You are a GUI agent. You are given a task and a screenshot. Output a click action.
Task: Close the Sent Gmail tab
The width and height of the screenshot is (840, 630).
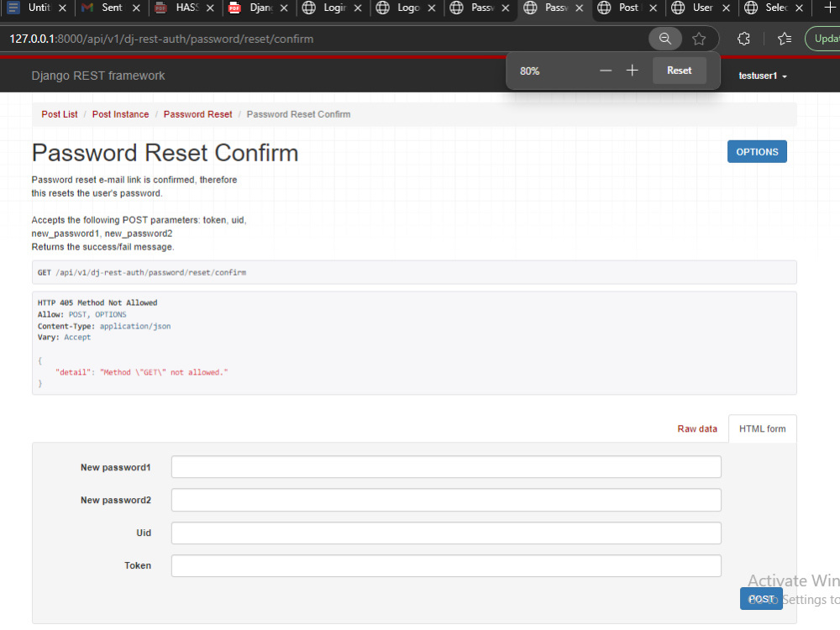point(136,8)
